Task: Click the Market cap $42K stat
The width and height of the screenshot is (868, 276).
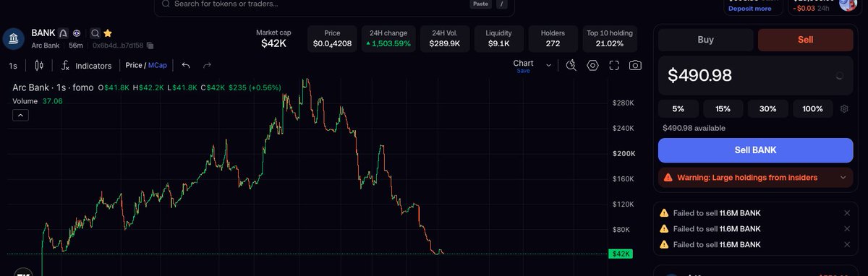Action: (274, 38)
